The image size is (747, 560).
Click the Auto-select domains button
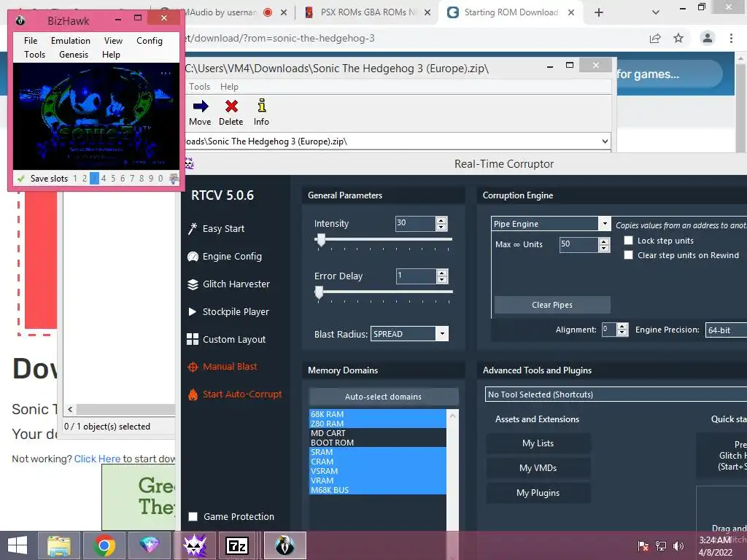pos(384,397)
